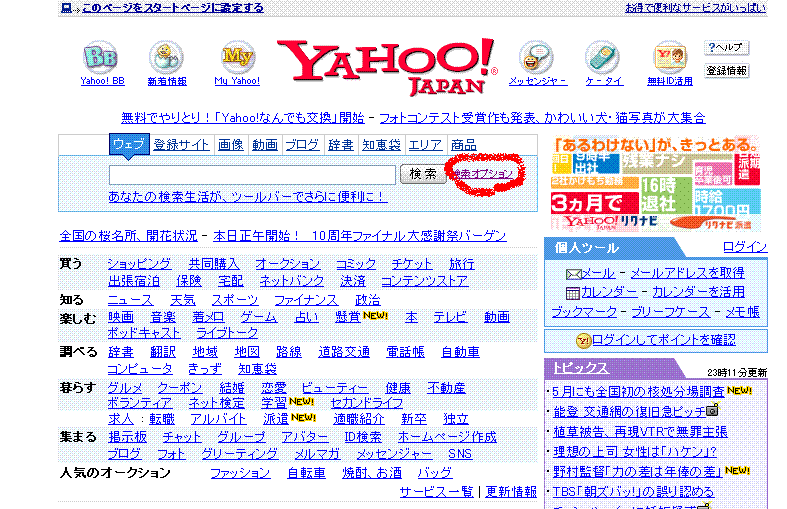
Task: Open the 路線 link
Action: point(289,352)
